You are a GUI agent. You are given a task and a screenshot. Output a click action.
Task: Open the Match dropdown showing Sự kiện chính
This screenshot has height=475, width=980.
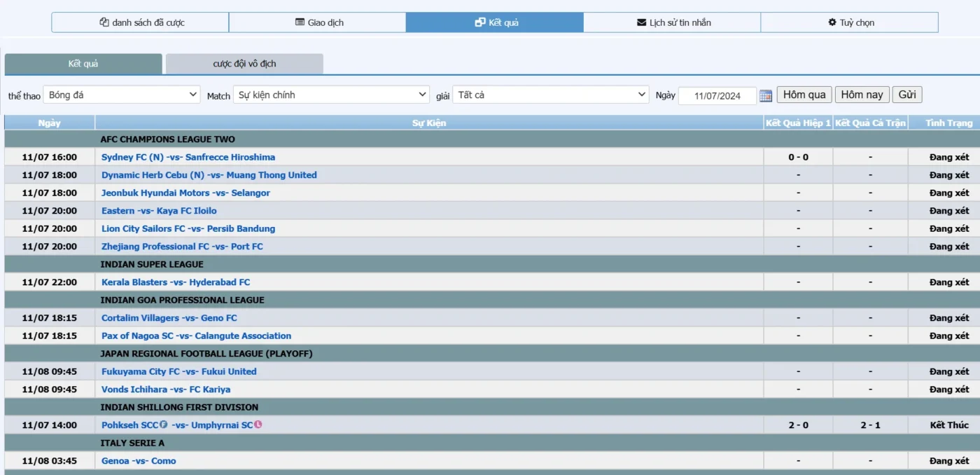pyautogui.click(x=331, y=95)
